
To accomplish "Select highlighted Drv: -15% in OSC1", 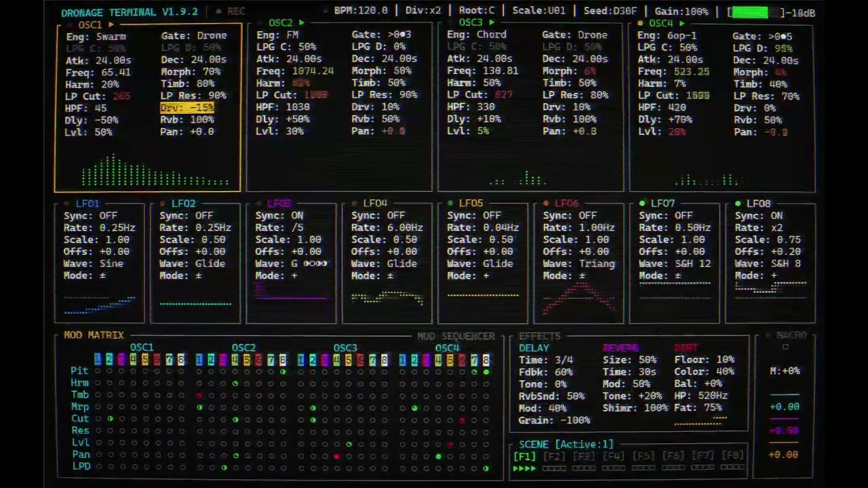I will coord(187,108).
